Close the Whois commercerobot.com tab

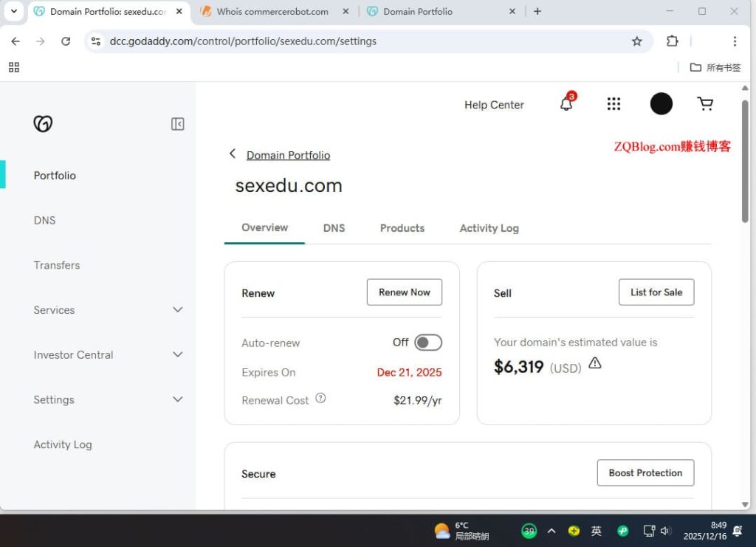tap(346, 12)
